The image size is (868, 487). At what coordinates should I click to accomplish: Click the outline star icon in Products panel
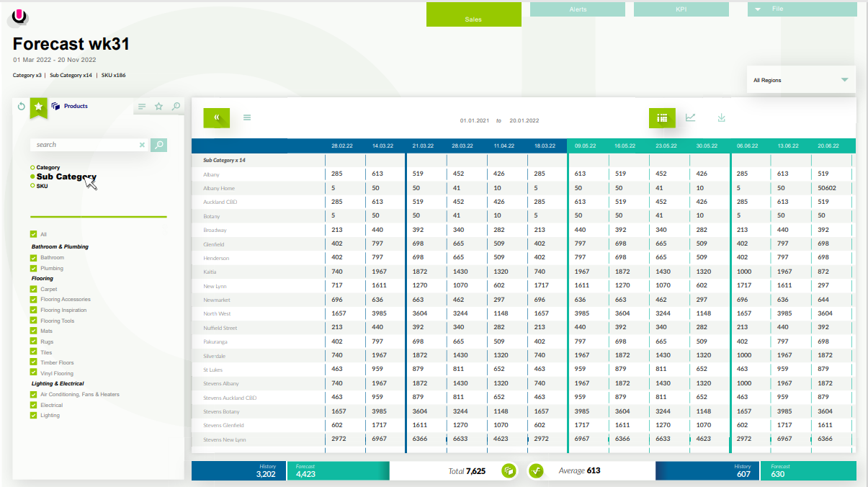(x=159, y=107)
